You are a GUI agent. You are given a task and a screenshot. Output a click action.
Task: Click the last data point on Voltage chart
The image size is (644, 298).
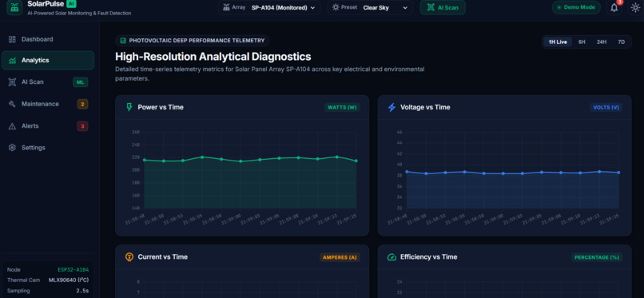coord(618,173)
